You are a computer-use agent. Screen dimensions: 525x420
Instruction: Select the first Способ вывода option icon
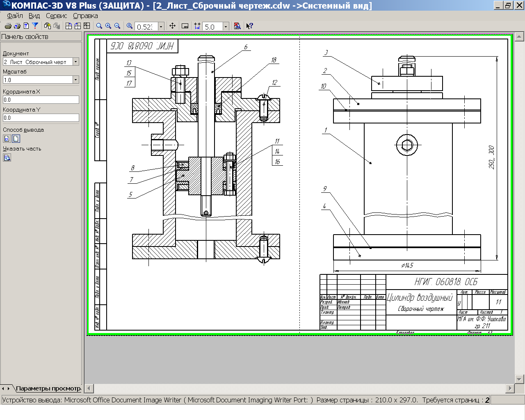(x=7, y=139)
